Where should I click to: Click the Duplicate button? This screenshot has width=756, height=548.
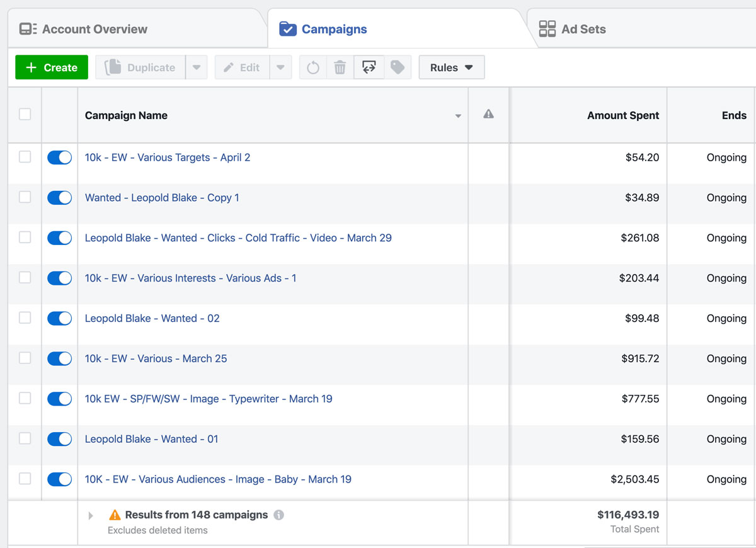(140, 67)
